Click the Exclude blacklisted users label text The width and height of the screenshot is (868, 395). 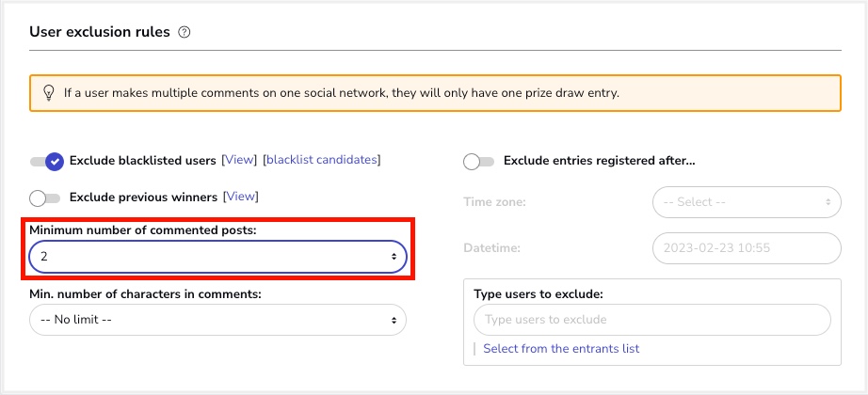point(143,161)
